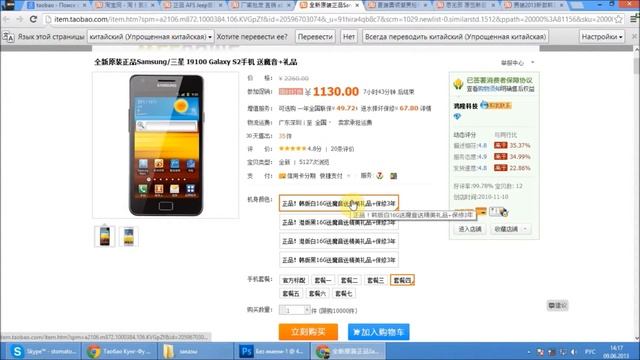Image resolution: width=640 pixels, height=360 pixels.
Task: Close the translate bar
Action: pyautogui.click(x=634, y=36)
